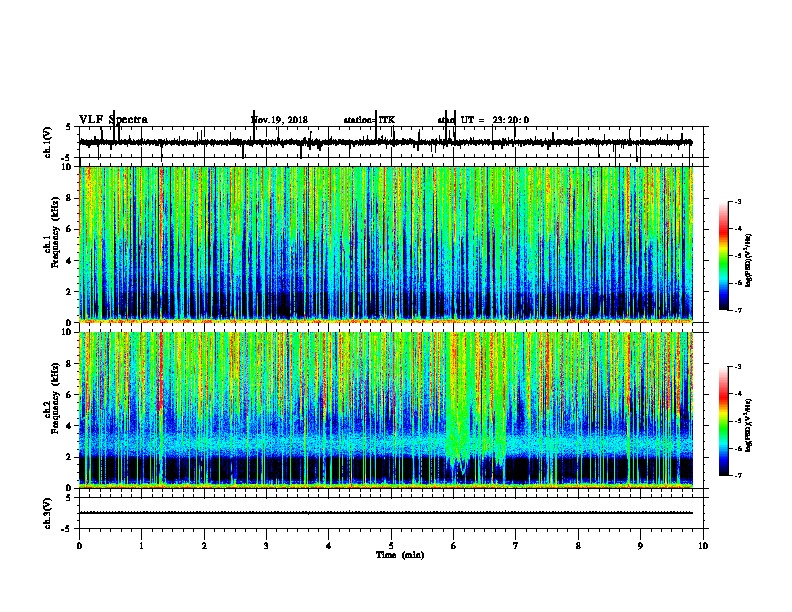Viewport: 792px width, 612px height.
Task: Click the -3 label on ch.1 colorbar
Action: 737,202
